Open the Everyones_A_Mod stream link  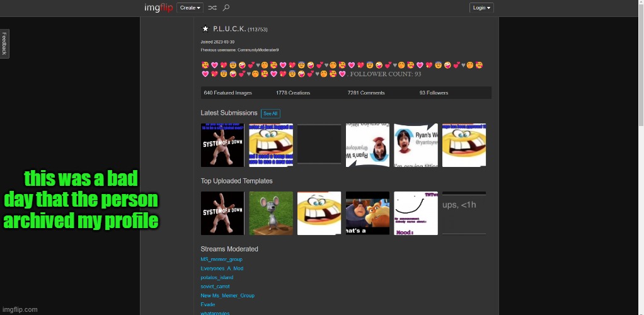(222, 268)
